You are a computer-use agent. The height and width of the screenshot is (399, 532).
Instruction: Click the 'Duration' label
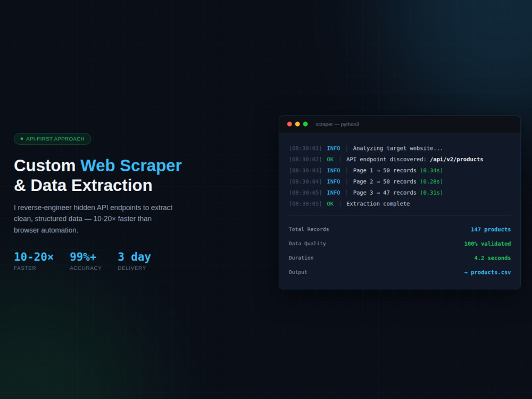[301, 258]
